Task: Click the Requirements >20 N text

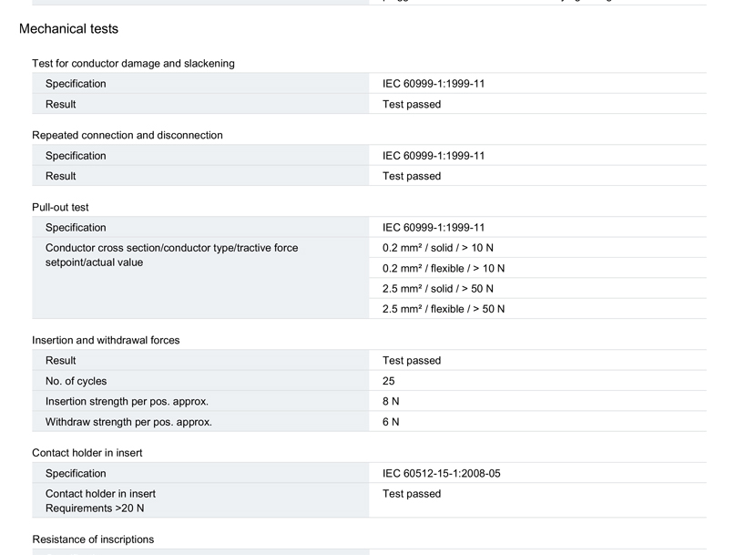Action: [95, 509]
